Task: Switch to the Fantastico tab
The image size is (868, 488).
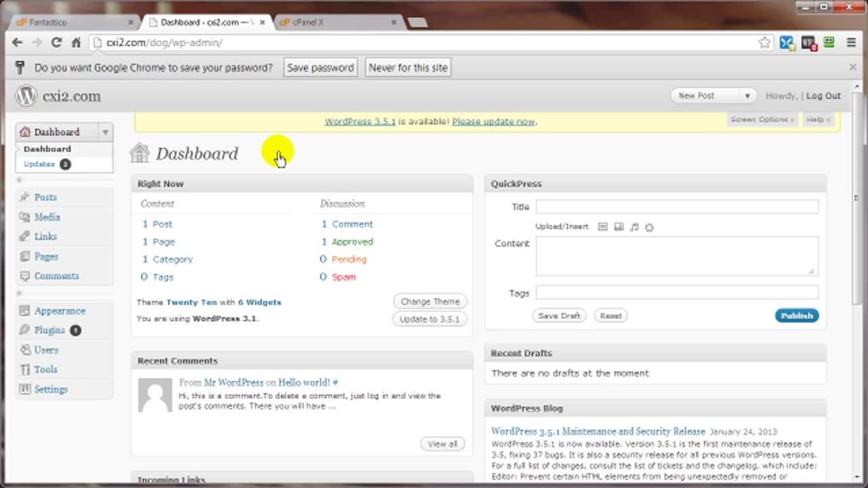Action: [x=74, y=22]
